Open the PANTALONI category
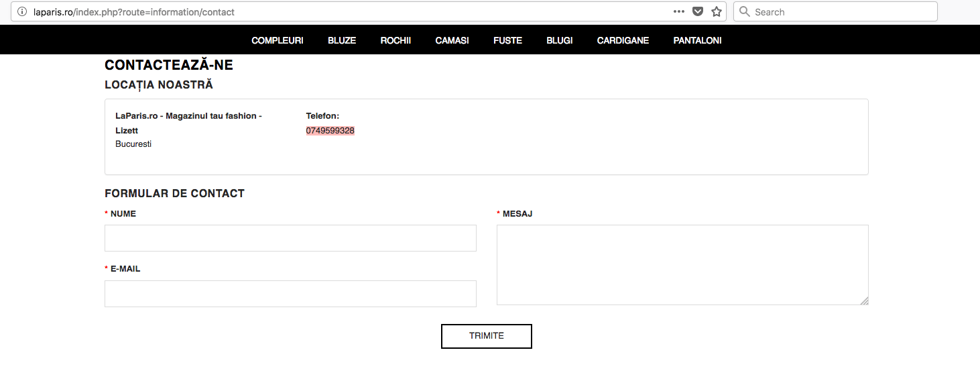 tap(697, 40)
